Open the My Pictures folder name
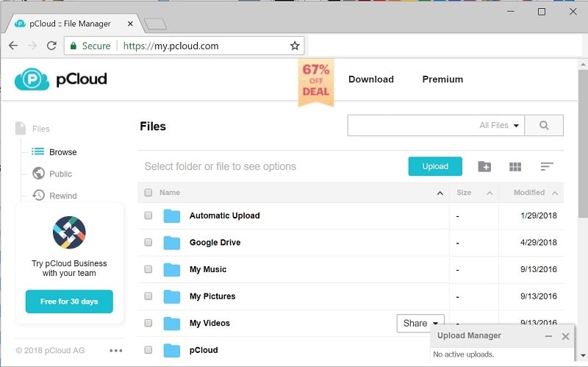Viewport: 588px width, 367px height. coord(212,296)
